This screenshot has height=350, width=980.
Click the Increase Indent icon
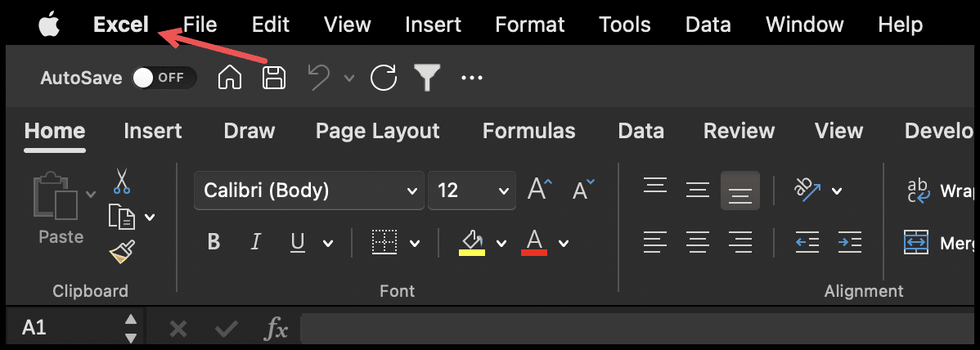(850, 242)
